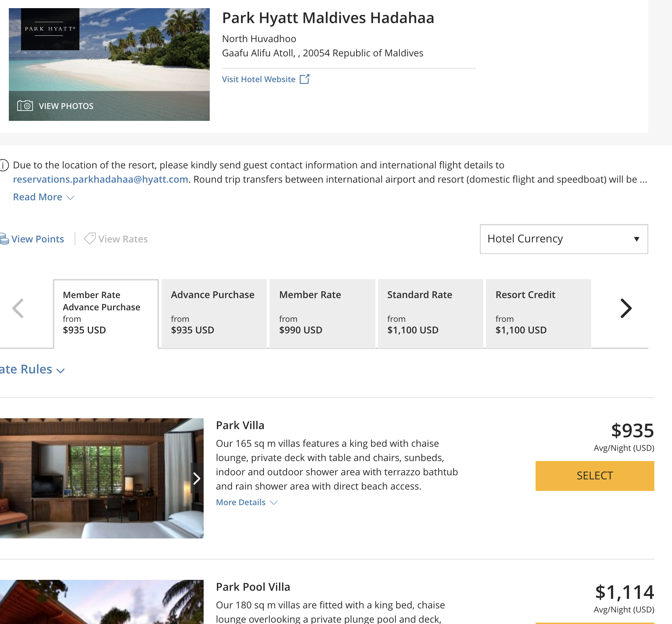The height and width of the screenshot is (624, 672).
Task: Open photos via the camera icon
Action: 25,106
